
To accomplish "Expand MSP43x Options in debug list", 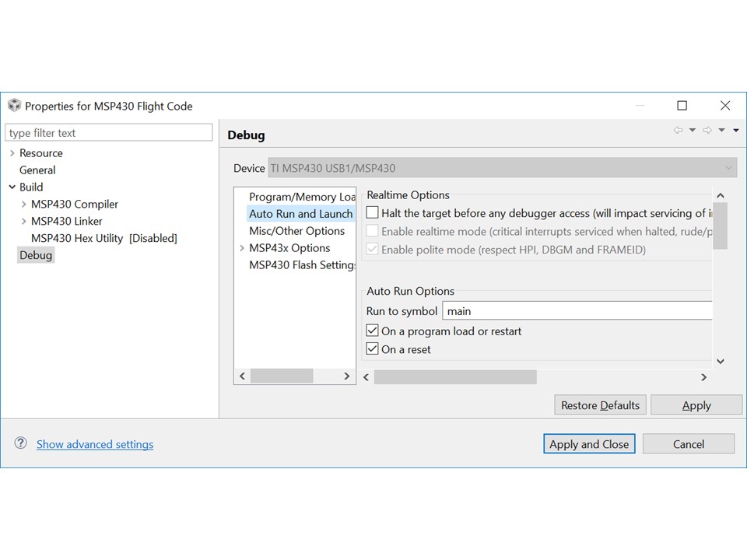I will 242,248.
